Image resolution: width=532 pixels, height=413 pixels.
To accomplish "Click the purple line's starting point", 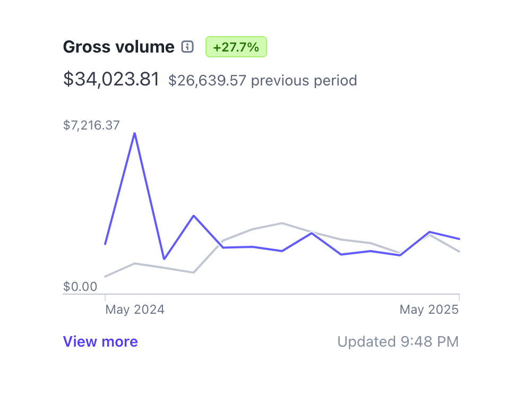I will coord(105,244).
